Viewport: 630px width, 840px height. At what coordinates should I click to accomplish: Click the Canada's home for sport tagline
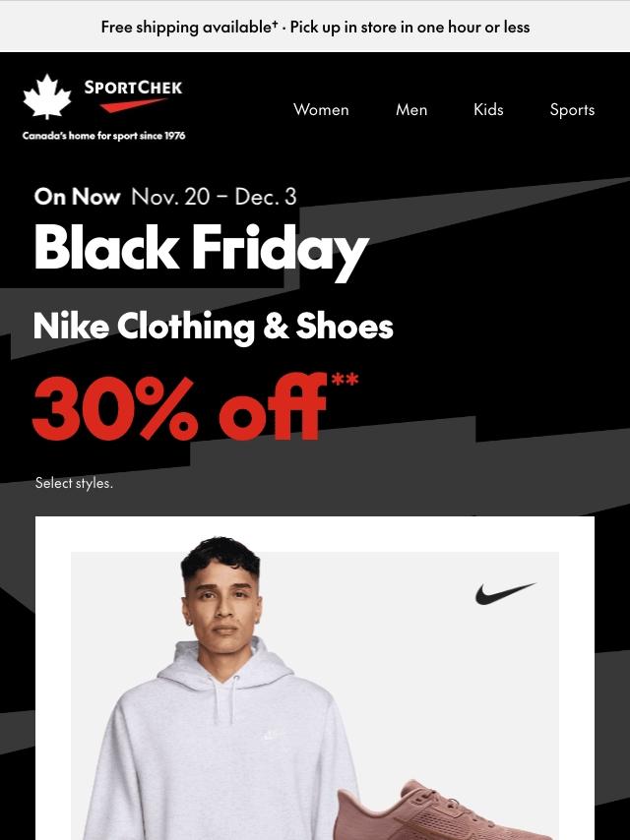click(104, 136)
